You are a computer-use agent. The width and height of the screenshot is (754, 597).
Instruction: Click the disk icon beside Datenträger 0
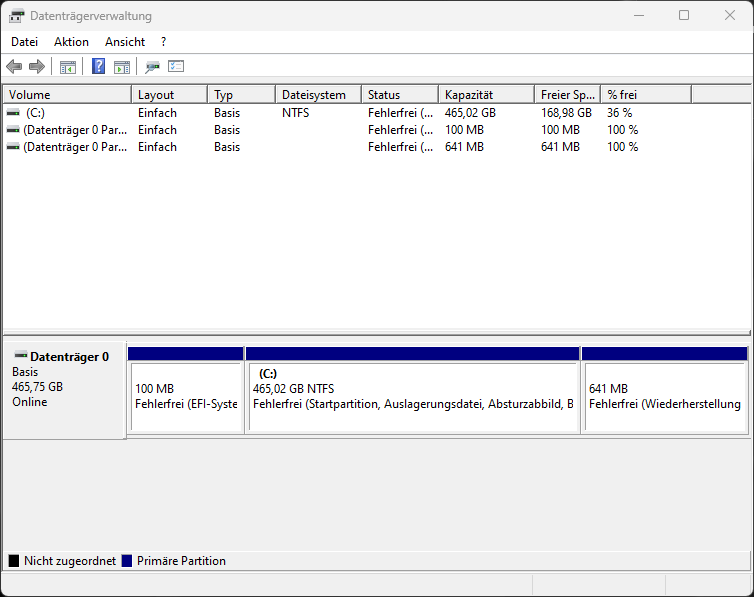pos(21,356)
